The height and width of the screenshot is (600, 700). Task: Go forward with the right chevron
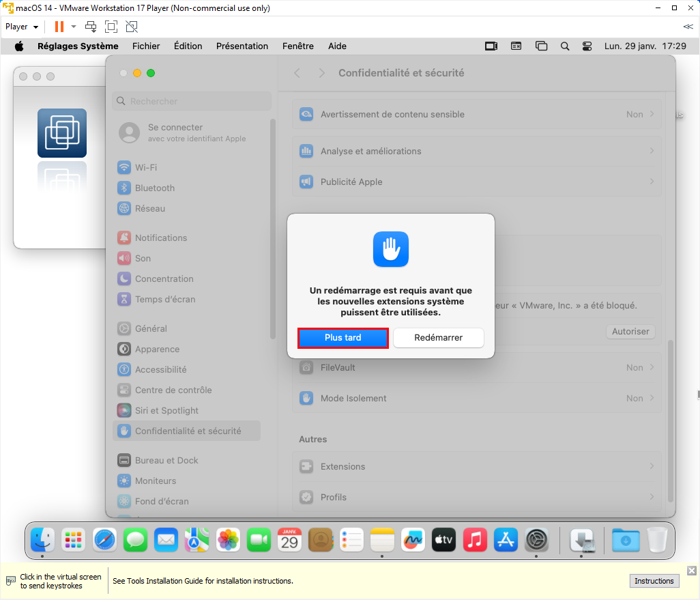[x=322, y=73]
